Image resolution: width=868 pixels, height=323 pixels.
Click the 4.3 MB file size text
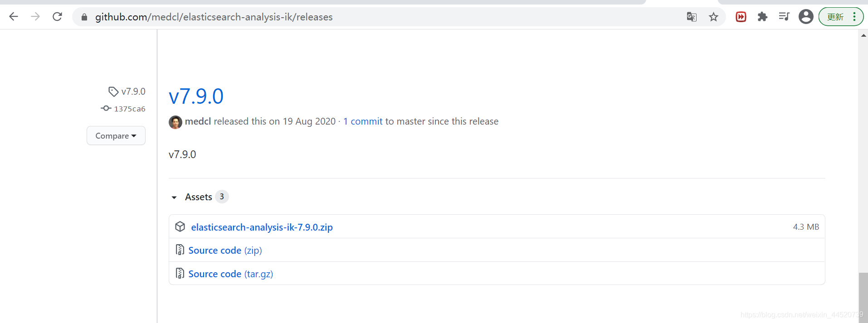(x=806, y=227)
